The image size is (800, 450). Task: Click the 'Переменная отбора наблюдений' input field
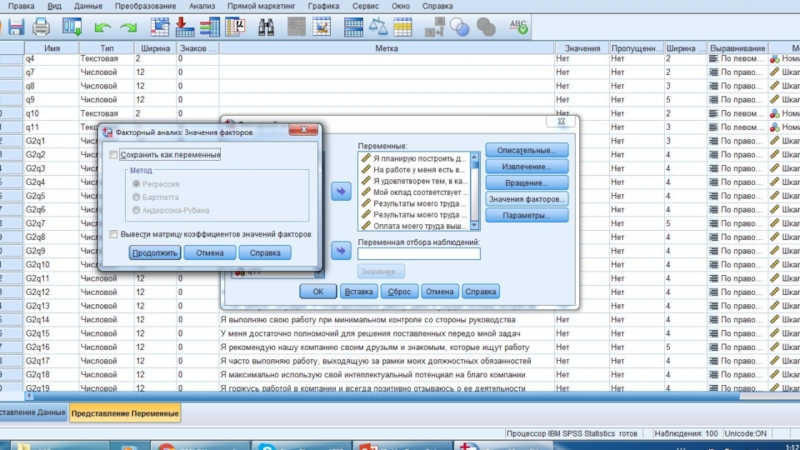click(418, 254)
